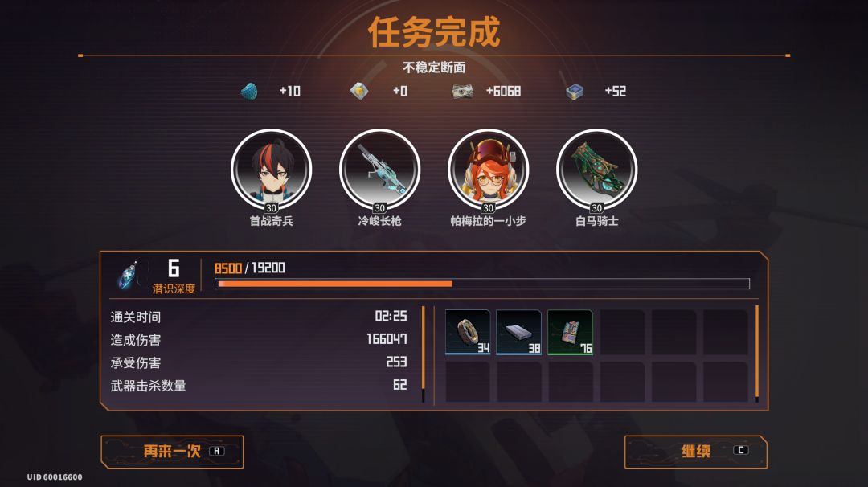868x487 pixels.
Task: Click the 通关时间 clear time row
Action: [259, 317]
